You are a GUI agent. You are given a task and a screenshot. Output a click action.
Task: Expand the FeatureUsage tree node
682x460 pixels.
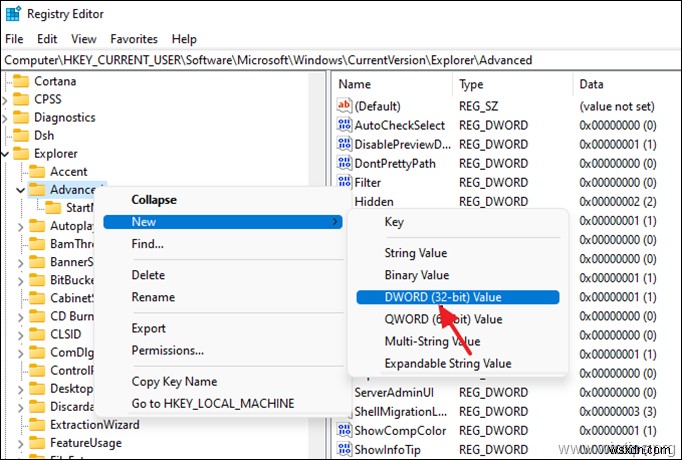point(20,443)
